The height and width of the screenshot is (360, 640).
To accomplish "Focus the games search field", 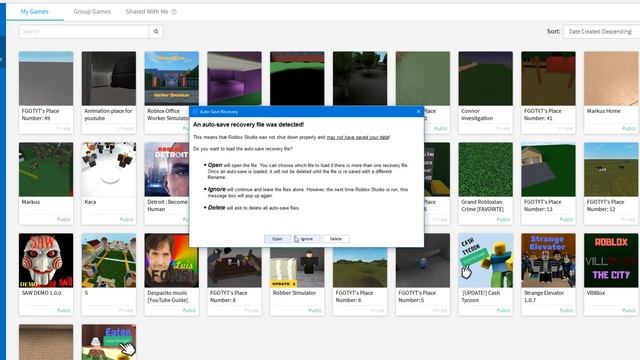I will click(84, 31).
